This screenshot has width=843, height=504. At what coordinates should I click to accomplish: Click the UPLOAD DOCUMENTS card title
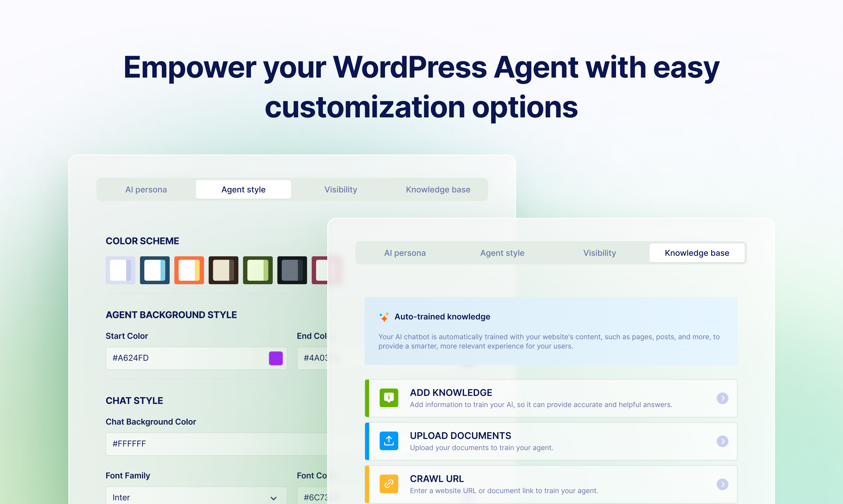(460, 436)
